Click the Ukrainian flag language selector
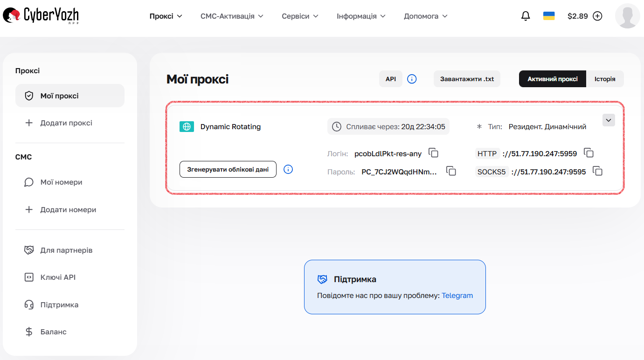Viewport: 644px width, 360px height. point(548,15)
